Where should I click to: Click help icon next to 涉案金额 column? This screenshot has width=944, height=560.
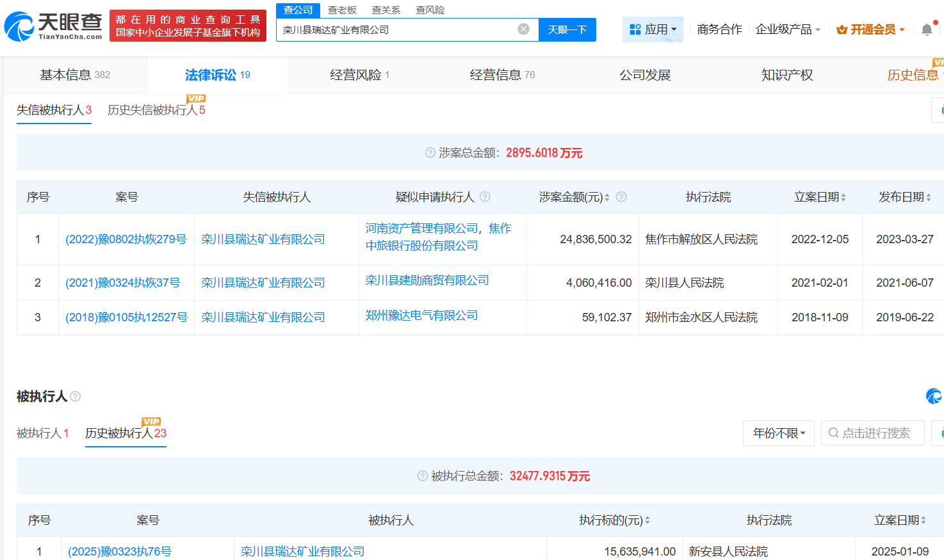(x=621, y=197)
